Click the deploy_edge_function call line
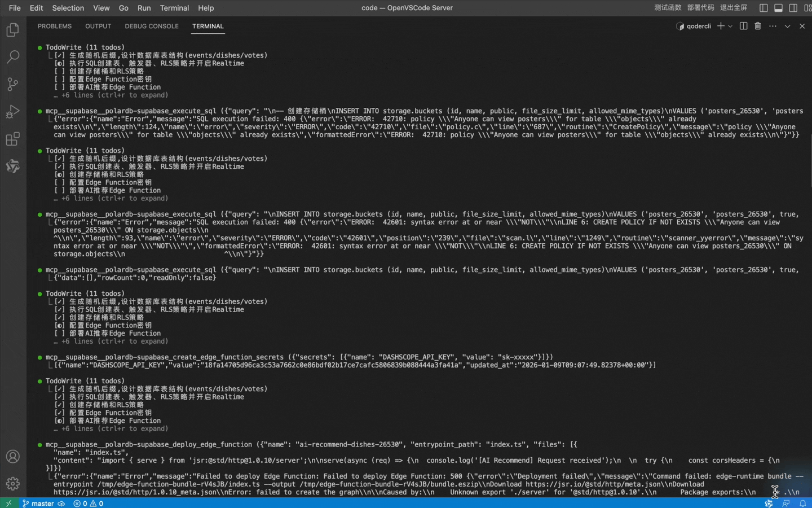This screenshot has height=508, width=812. pyautogui.click(x=311, y=445)
